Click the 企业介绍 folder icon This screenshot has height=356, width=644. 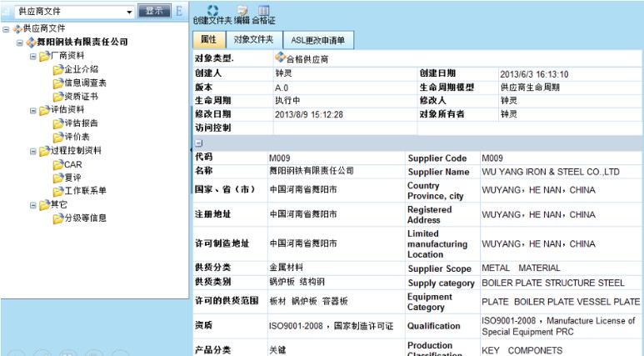pos(58,70)
